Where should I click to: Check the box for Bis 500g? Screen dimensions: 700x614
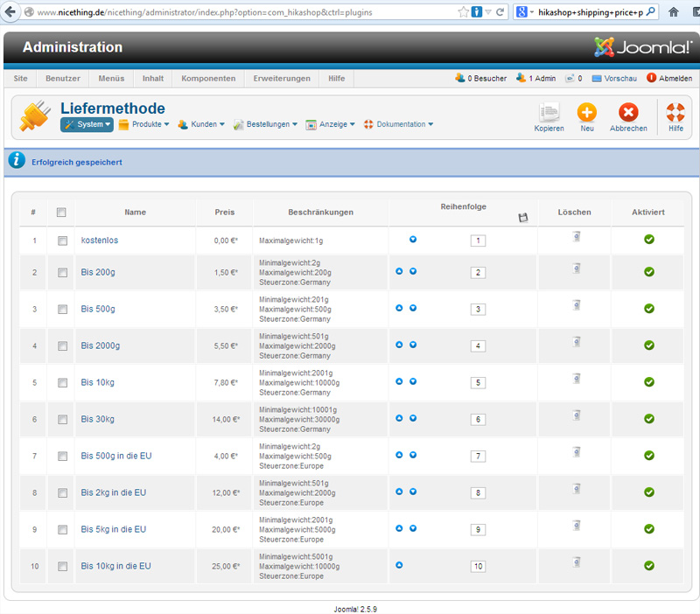click(62, 310)
